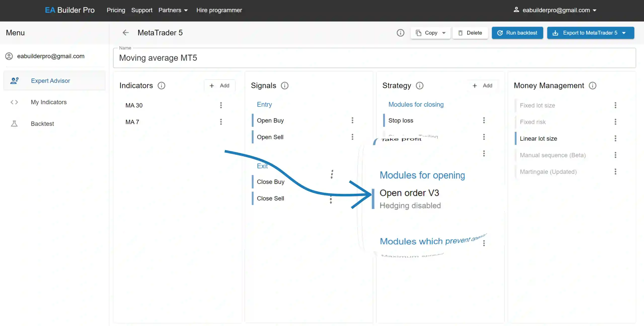Open the three-dot menu for MA 30
Viewport: 644px width, 326px height.
(x=221, y=105)
